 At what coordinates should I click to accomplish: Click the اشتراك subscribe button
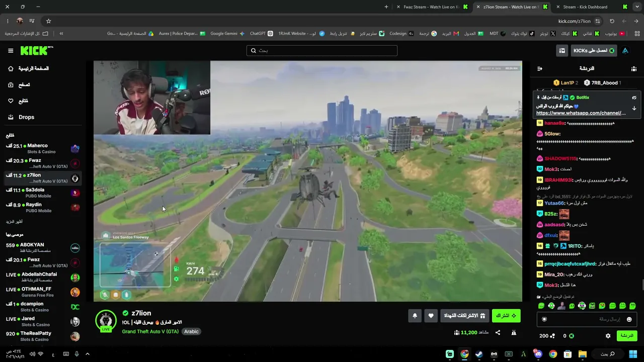tap(506, 316)
